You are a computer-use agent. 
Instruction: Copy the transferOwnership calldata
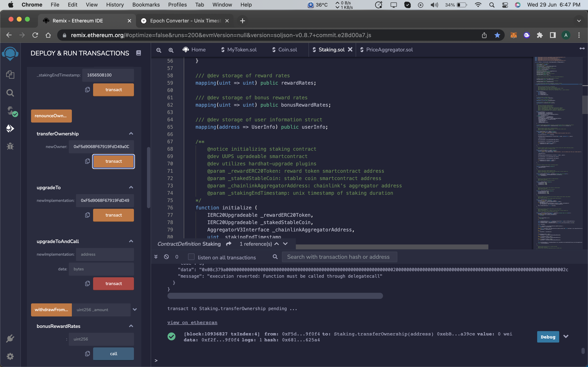click(x=87, y=161)
